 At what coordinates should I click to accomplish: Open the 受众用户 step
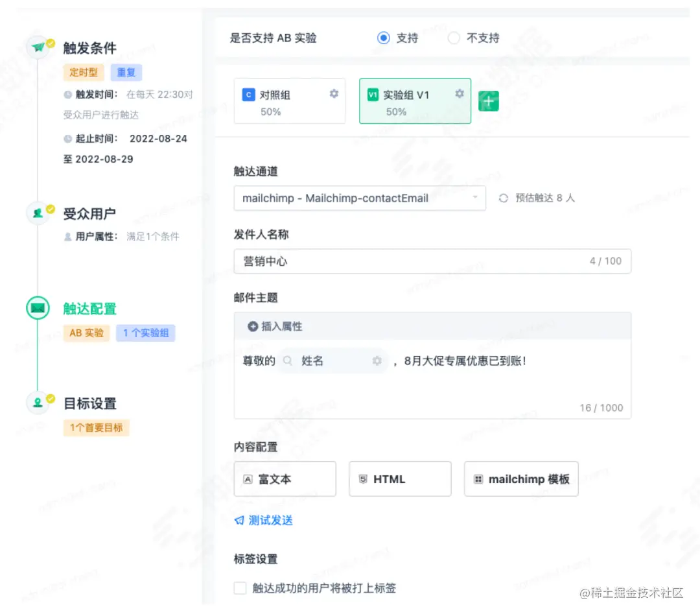click(89, 213)
